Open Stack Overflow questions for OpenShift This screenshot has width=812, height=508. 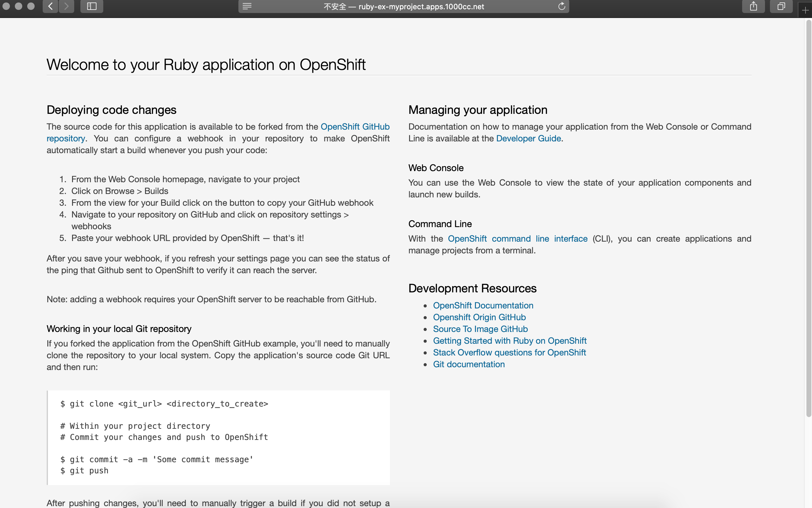pyautogui.click(x=509, y=352)
